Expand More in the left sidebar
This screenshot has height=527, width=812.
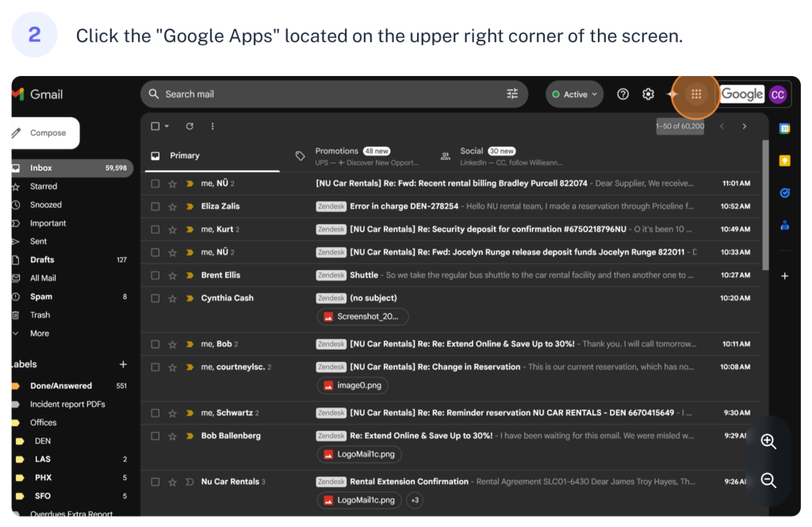(x=39, y=334)
